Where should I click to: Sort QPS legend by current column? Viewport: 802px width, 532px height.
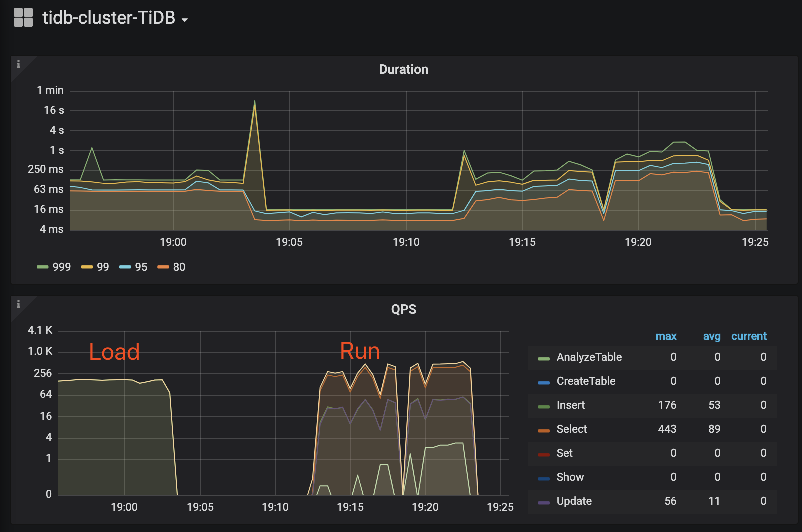pos(749,336)
